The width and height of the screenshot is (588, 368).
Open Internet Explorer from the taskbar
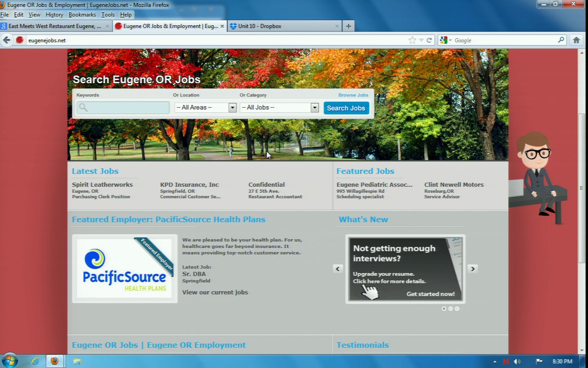(35, 361)
